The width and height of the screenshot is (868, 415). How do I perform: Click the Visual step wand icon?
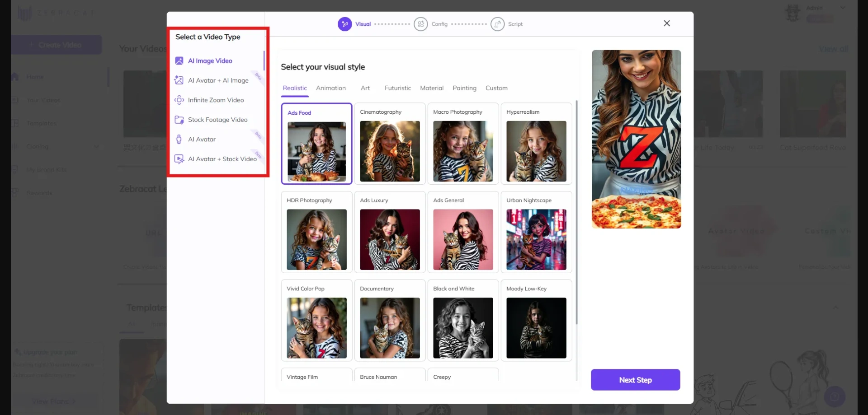pyautogui.click(x=344, y=24)
